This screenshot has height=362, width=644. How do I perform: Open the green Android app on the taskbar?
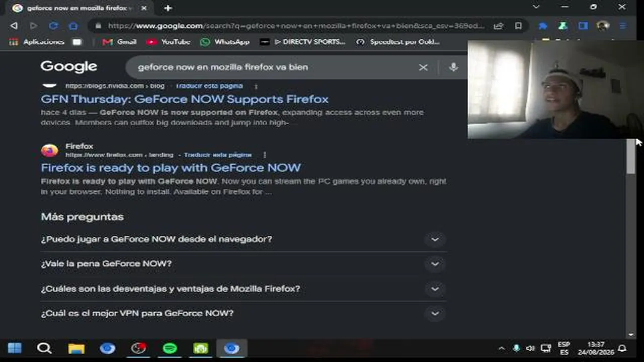coord(201,348)
